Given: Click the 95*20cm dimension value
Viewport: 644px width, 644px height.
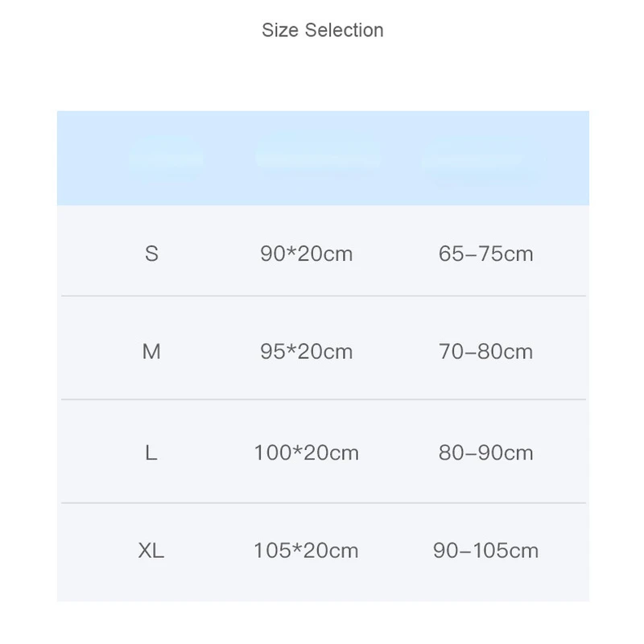Looking at the screenshot, I should [x=307, y=352].
